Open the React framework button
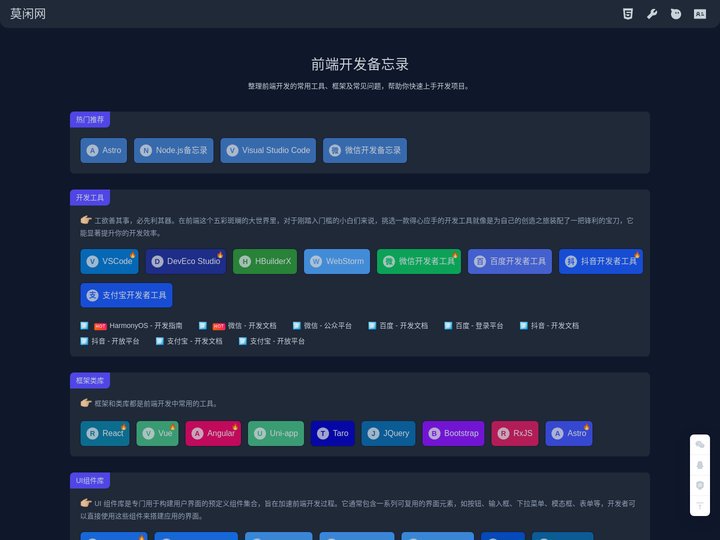Screen dimensions: 720x540 105,433
